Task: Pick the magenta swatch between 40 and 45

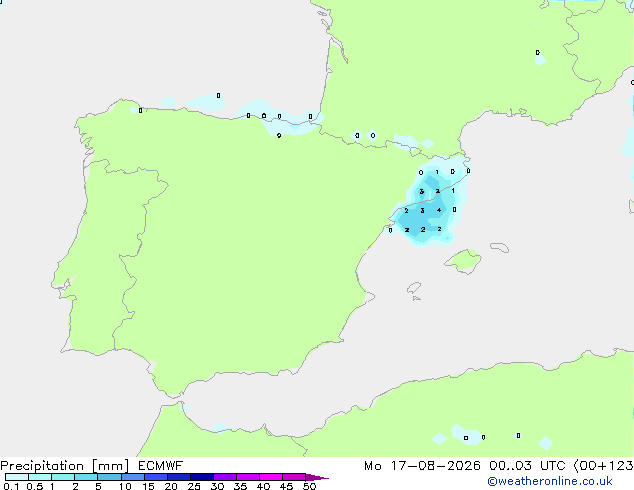Action: 271,477
